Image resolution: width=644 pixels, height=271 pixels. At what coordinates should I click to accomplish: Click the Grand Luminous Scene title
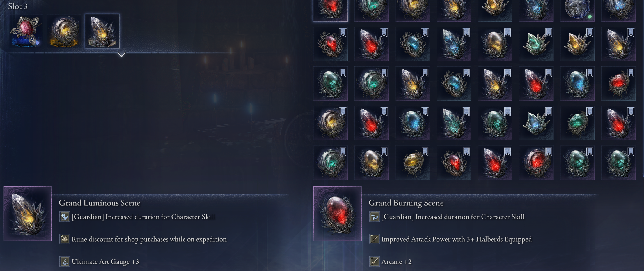click(x=100, y=203)
